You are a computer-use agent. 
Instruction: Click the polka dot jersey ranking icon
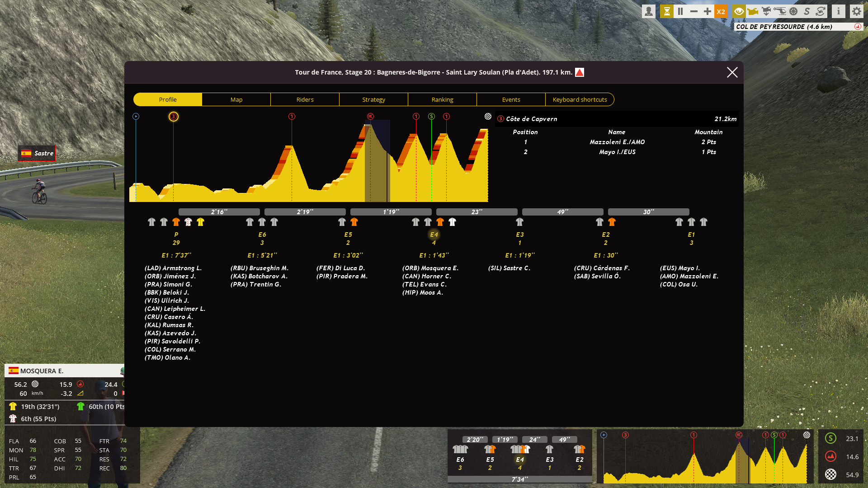click(x=13, y=418)
